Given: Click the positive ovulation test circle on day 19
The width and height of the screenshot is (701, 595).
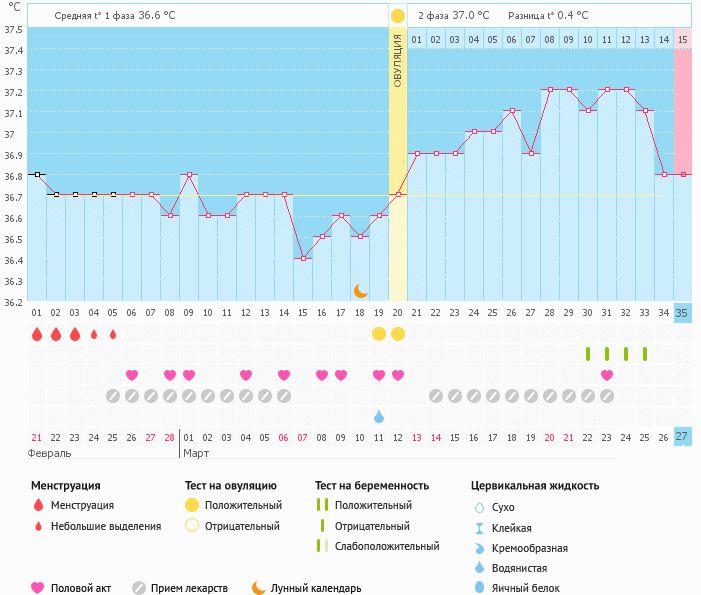Looking at the screenshot, I should pyautogui.click(x=379, y=334).
